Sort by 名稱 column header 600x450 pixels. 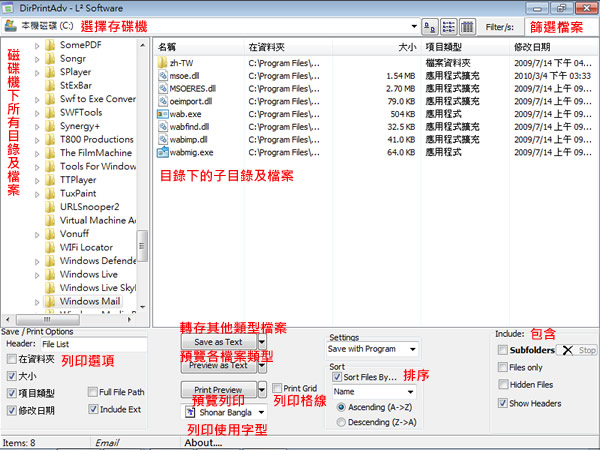tap(199, 47)
